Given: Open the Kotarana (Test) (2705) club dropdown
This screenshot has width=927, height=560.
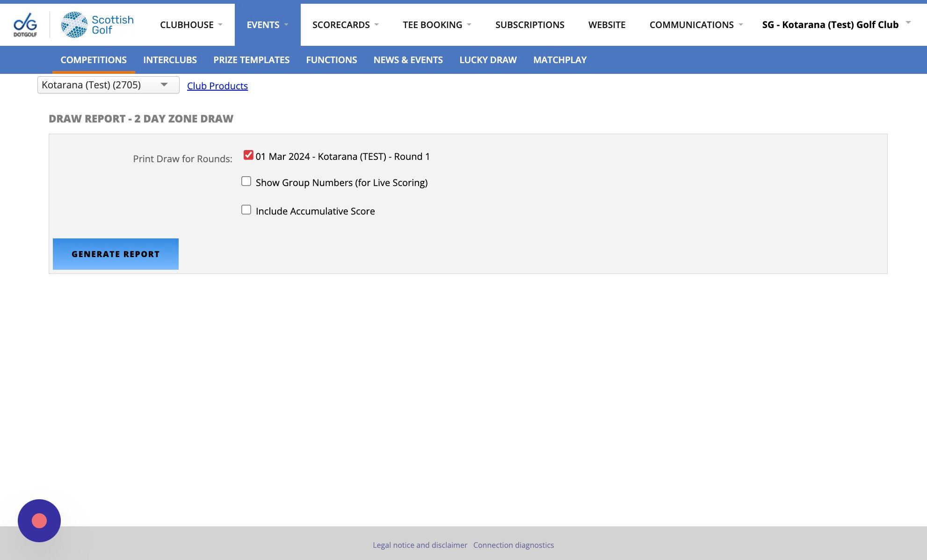Looking at the screenshot, I should [108, 85].
